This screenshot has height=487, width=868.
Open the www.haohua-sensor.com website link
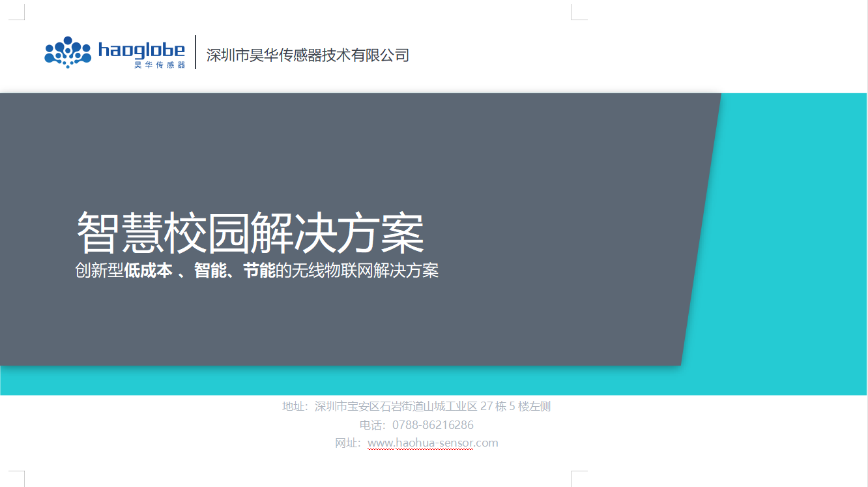pyautogui.click(x=433, y=443)
